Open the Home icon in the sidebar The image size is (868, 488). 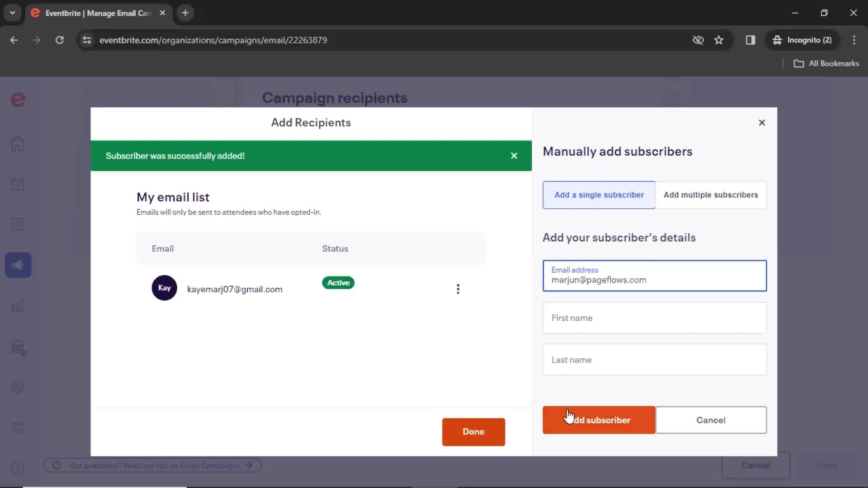[18, 144]
